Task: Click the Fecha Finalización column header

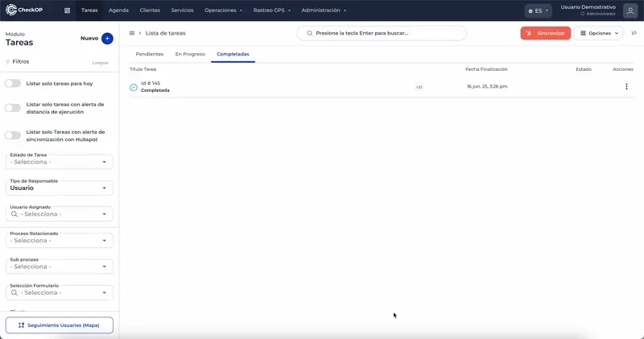Action: tap(486, 69)
